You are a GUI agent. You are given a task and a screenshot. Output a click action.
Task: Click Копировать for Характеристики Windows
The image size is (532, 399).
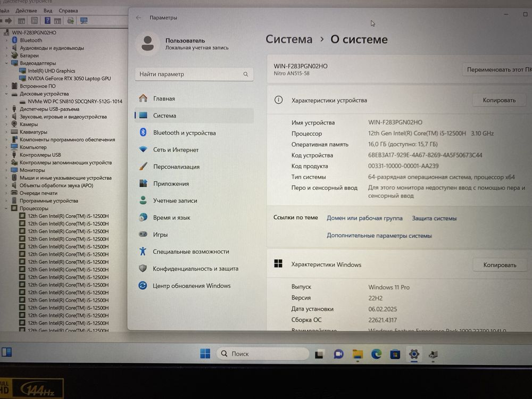click(500, 264)
